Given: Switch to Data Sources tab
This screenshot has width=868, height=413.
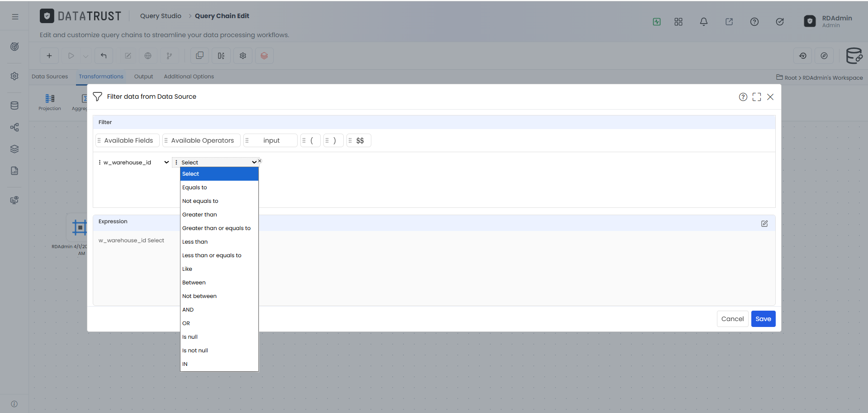Looking at the screenshot, I should (50, 77).
